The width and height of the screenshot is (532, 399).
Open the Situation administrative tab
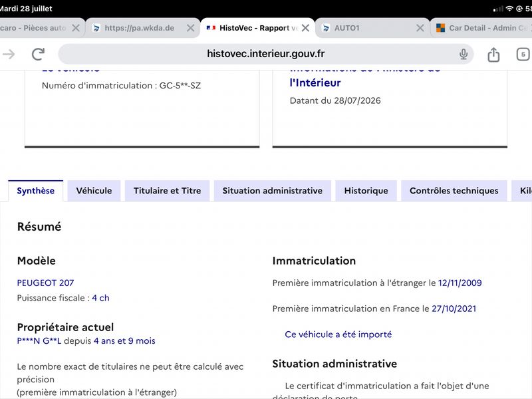[x=273, y=191]
